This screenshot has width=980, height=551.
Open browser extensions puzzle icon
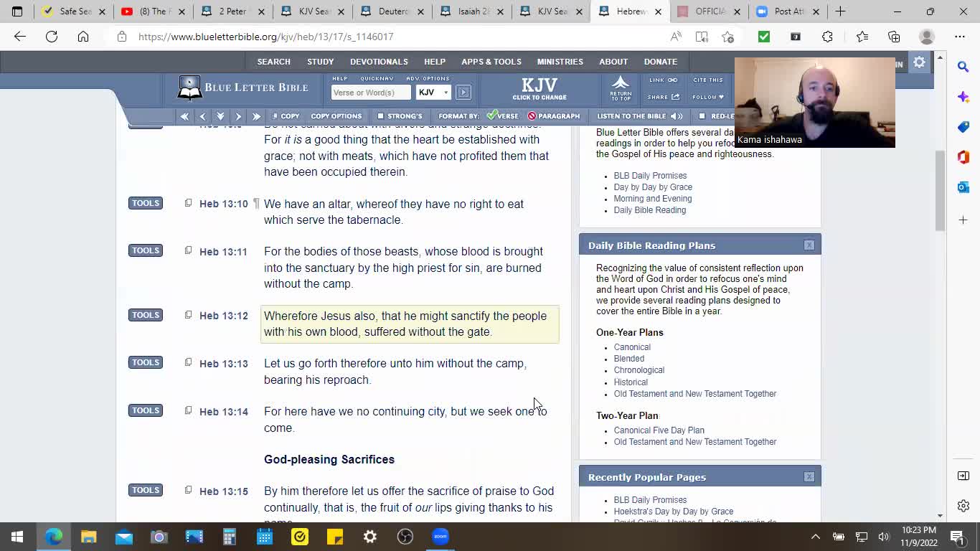pos(827,37)
